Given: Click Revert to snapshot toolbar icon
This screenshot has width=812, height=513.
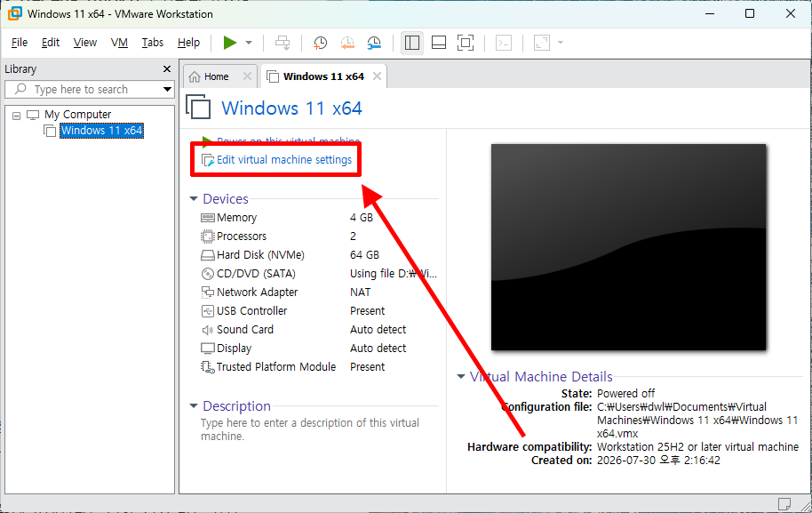Looking at the screenshot, I should 347,43.
